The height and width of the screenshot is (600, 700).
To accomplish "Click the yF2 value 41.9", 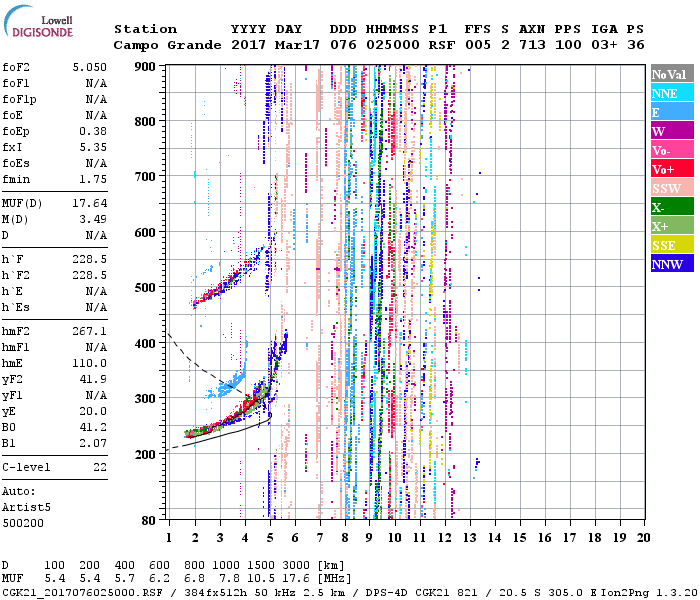I will pyautogui.click(x=93, y=379).
